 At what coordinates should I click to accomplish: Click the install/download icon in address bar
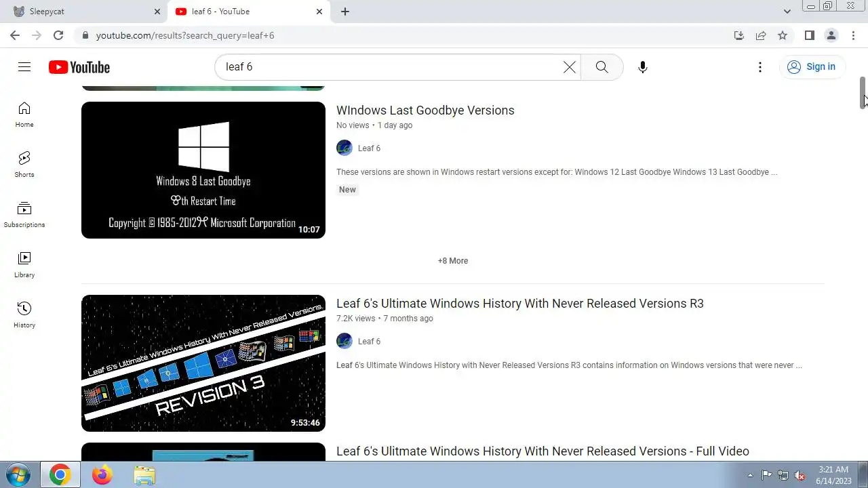coord(739,35)
